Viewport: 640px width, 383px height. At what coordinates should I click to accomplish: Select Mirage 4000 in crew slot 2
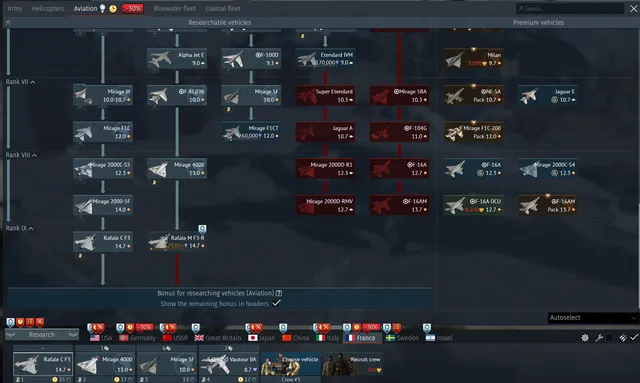(x=105, y=364)
